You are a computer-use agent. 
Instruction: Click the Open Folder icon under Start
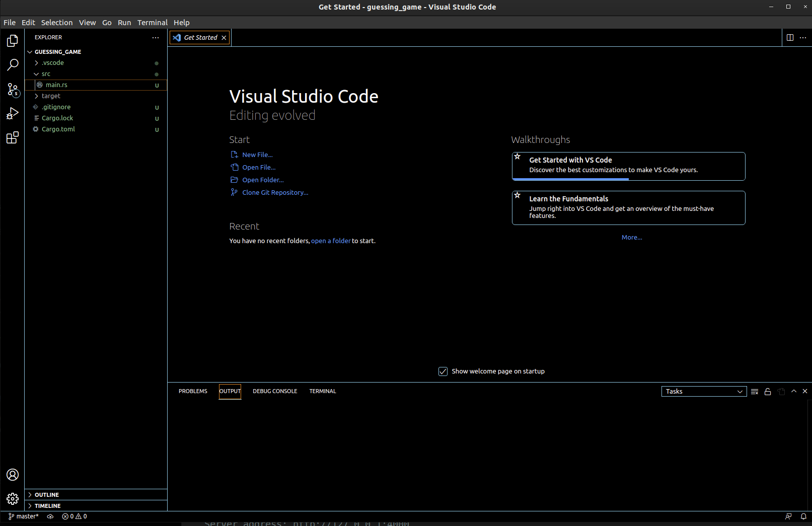[x=234, y=180]
